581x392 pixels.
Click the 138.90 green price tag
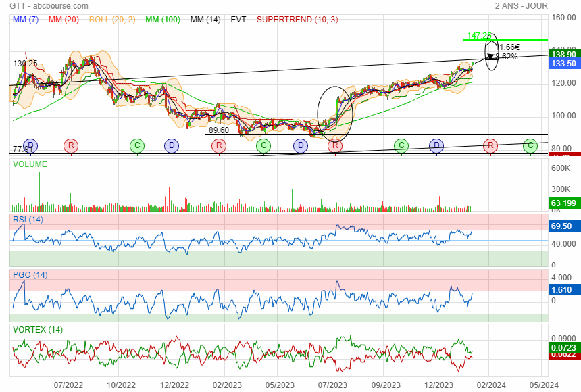[x=563, y=55]
